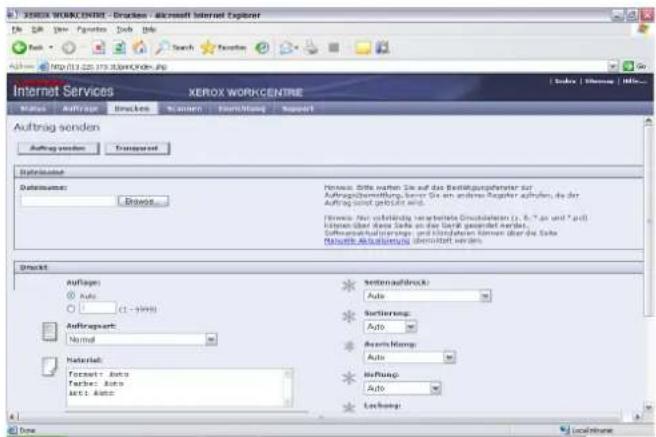Click the Auftrag senden button
The image size is (656, 437).
click(x=58, y=148)
